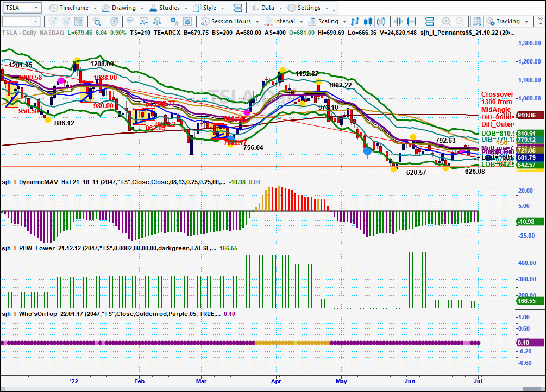This screenshot has width=546, height=392.
Task: Click the connected-nodes icon
Action: pyautogui.click(x=157, y=22)
